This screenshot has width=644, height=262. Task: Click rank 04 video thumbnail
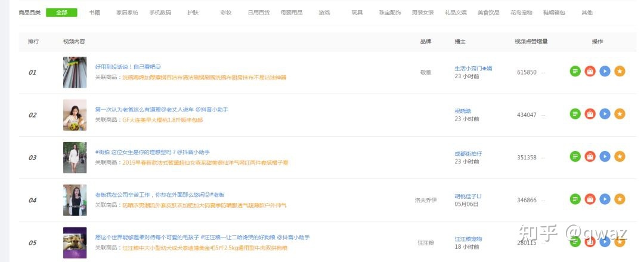[x=75, y=201]
